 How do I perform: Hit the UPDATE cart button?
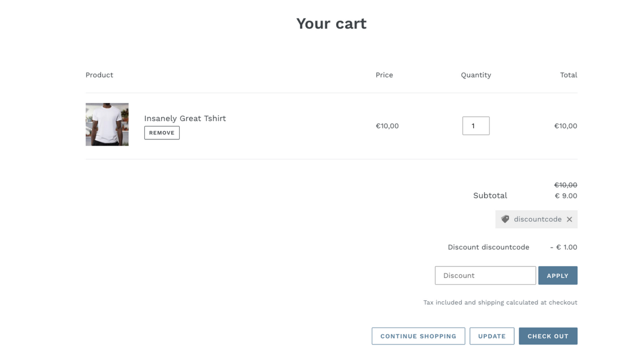tap(492, 336)
